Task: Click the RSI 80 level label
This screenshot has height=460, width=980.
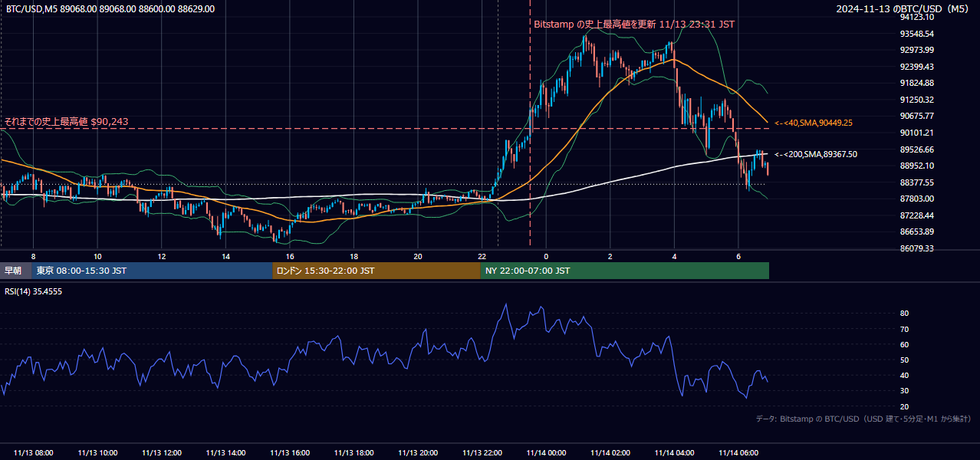Action: click(905, 314)
